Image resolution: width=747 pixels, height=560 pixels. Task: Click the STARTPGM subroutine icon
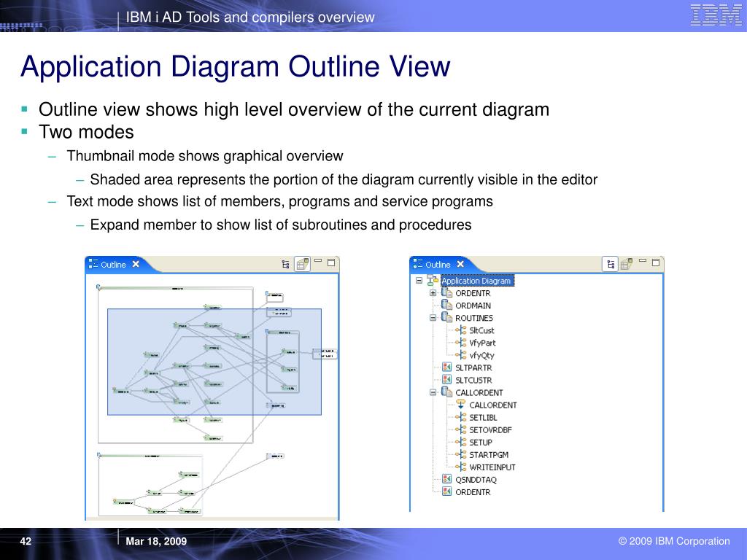[461, 454]
